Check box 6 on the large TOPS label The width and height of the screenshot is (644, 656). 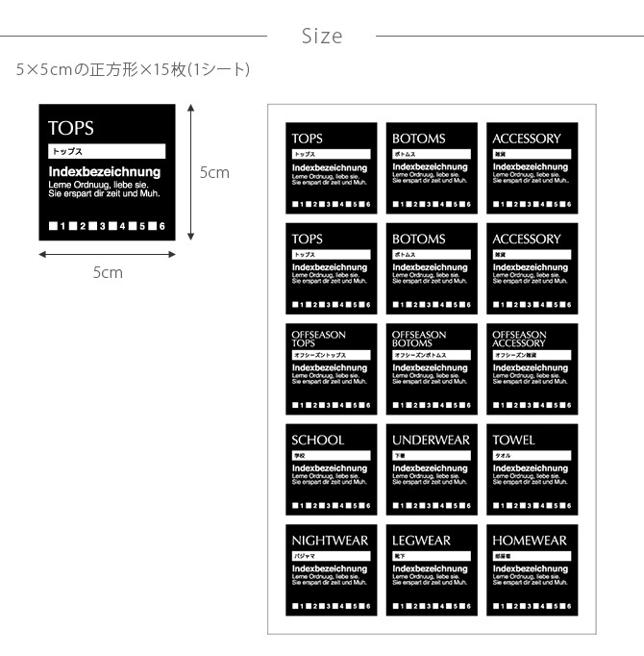[153, 226]
